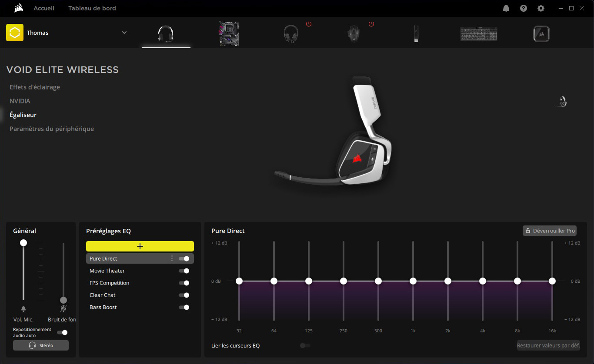Select the Égaliseur section
This screenshot has height=364, width=594.
coord(23,115)
